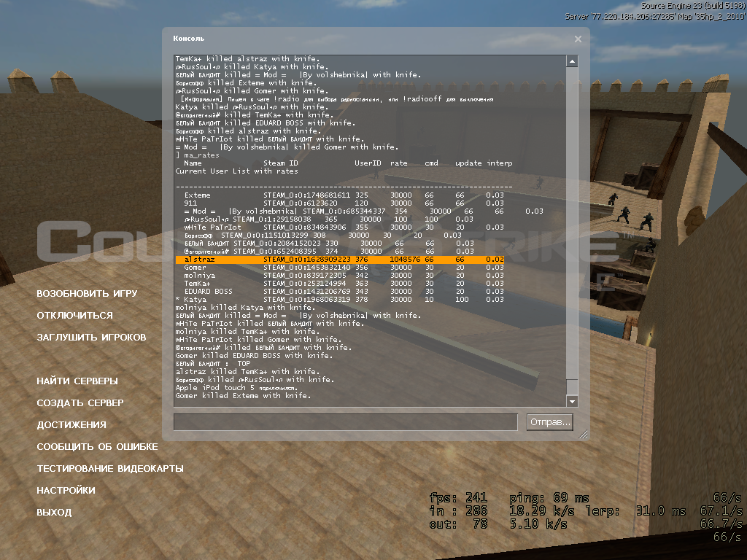Click 'Gomer killed EDUARD BOSS with knife.' line
Screen dimensions: 747x560
pyautogui.click(x=255, y=356)
